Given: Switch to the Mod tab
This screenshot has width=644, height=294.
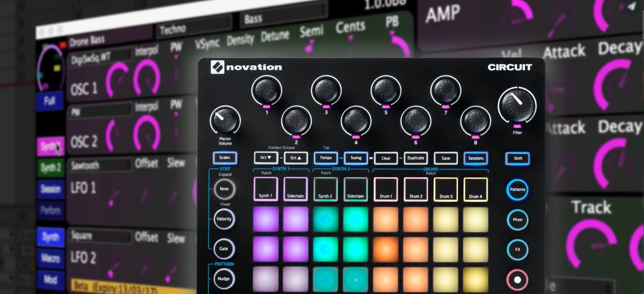Looking at the screenshot, I should point(51,280).
